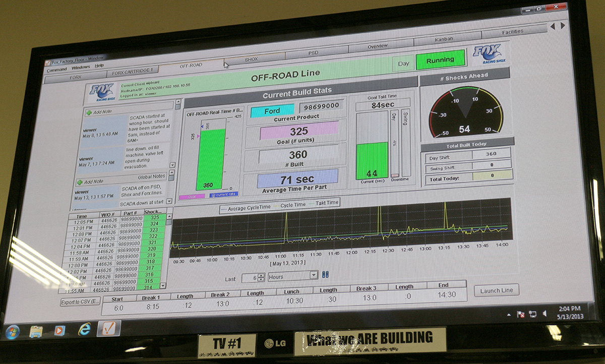Open the Kanban tab
This screenshot has height=364, width=605.
click(444, 39)
